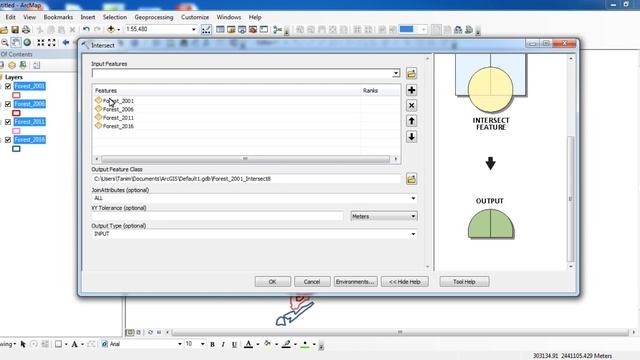This screenshot has height=360, width=640.
Task: Switch to Data View button
Action: tap(130, 332)
